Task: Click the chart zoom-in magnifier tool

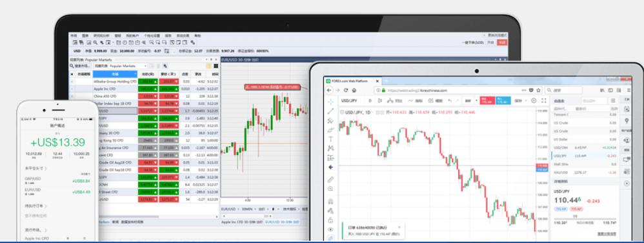Action: click(x=330, y=189)
